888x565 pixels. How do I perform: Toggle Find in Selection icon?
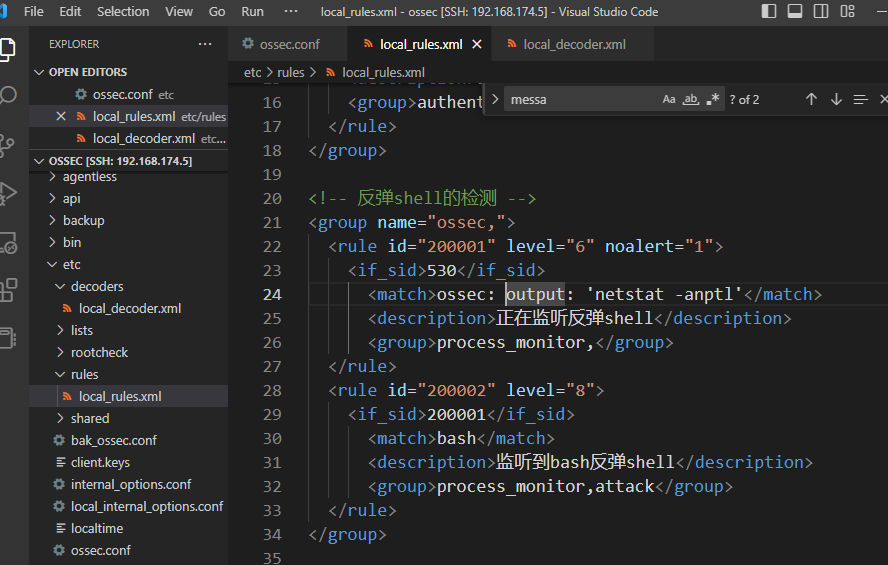pos(860,99)
